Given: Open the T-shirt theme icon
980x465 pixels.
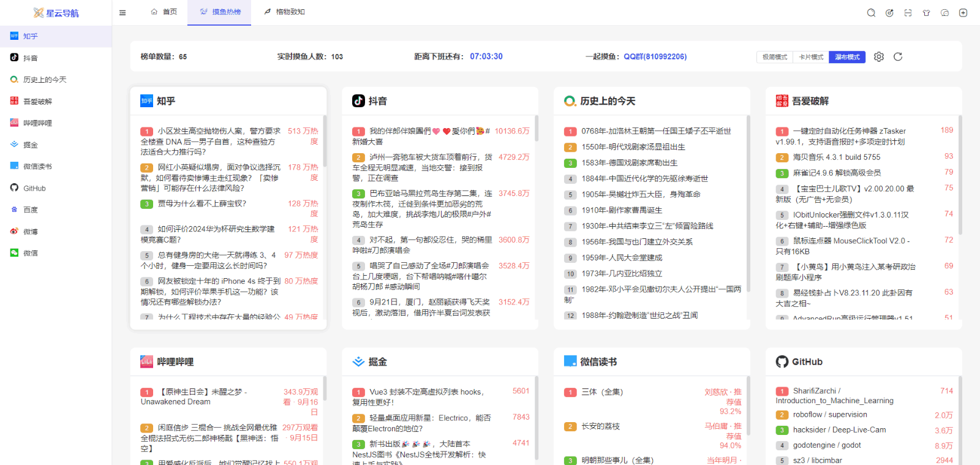Looking at the screenshot, I should pyautogui.click(x=926, y=13).
